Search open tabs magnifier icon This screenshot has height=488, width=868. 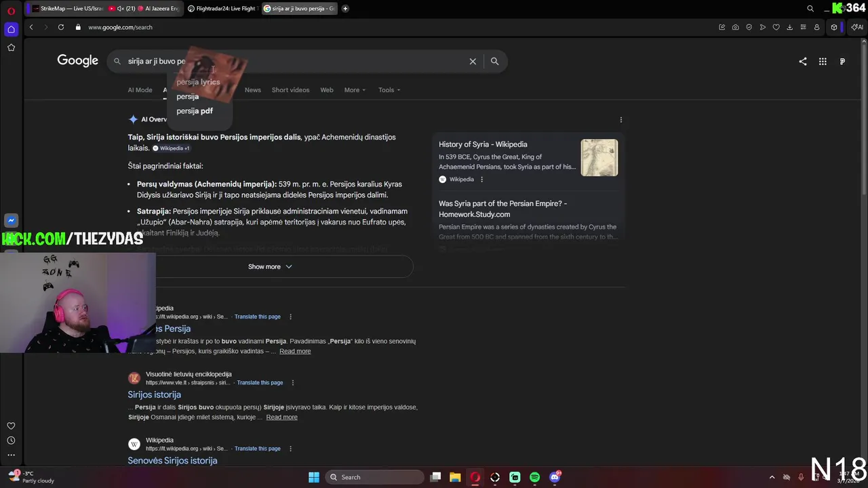pos(810,9)
